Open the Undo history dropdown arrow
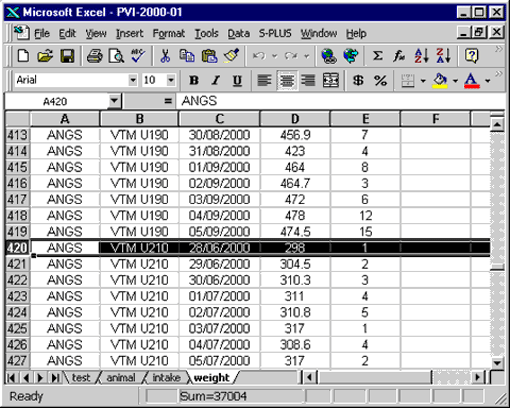510x408 pixels. (x=275, y=56)
